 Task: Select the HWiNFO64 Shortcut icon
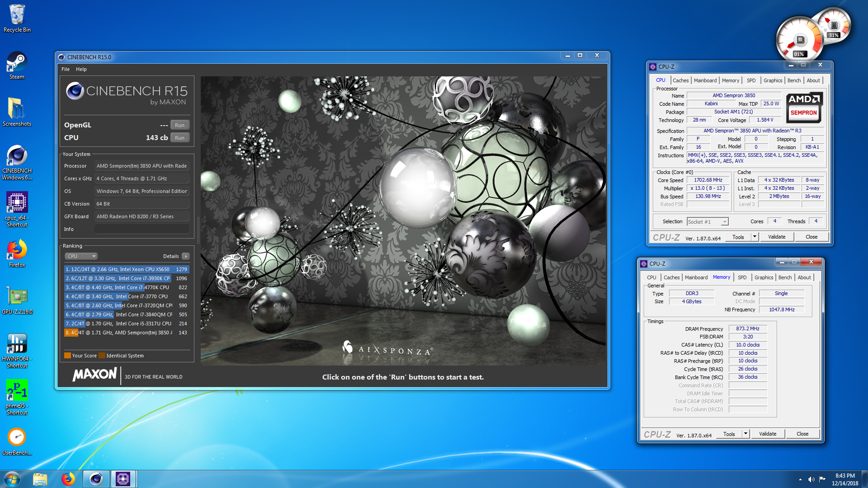(x=17, y=351)
